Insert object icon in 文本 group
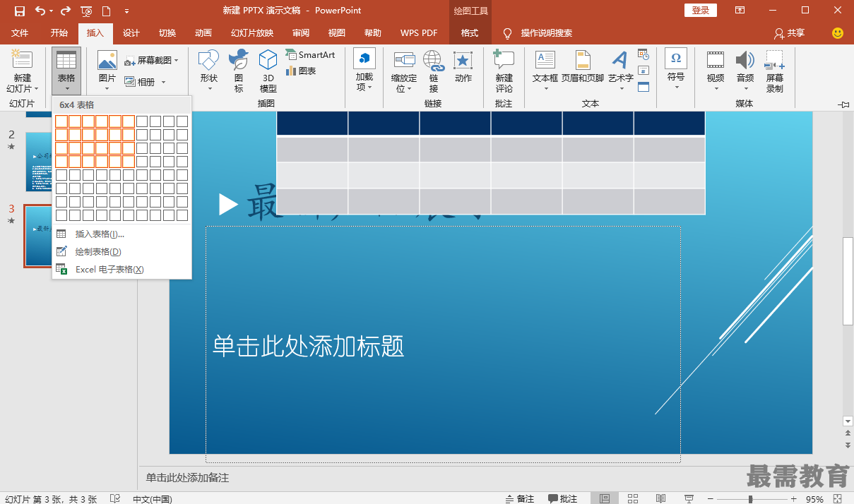 643,87
